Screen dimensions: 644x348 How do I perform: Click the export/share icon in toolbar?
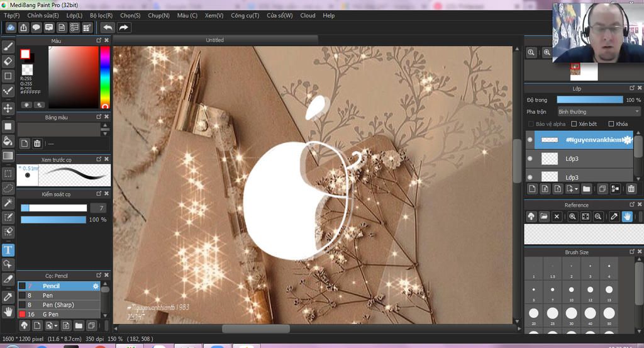[23, 28]
